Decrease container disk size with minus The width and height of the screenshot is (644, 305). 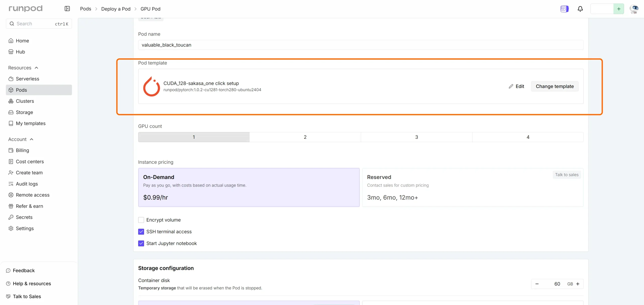(x=537, y=284)
